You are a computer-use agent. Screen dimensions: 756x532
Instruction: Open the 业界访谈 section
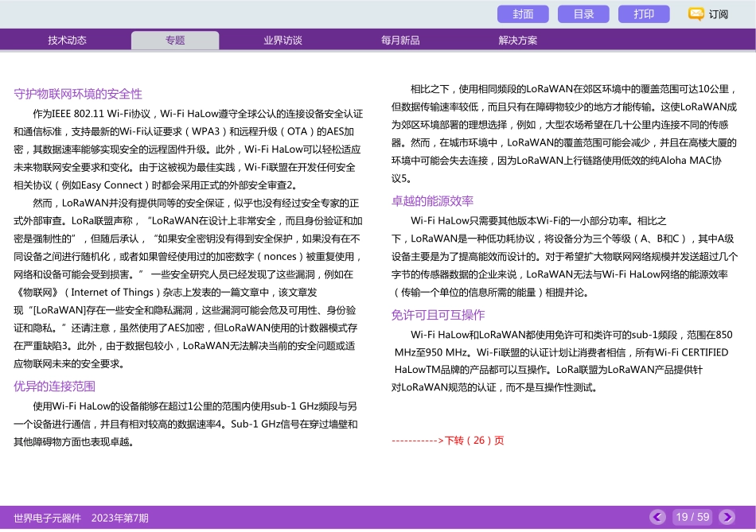click(283, 40)
